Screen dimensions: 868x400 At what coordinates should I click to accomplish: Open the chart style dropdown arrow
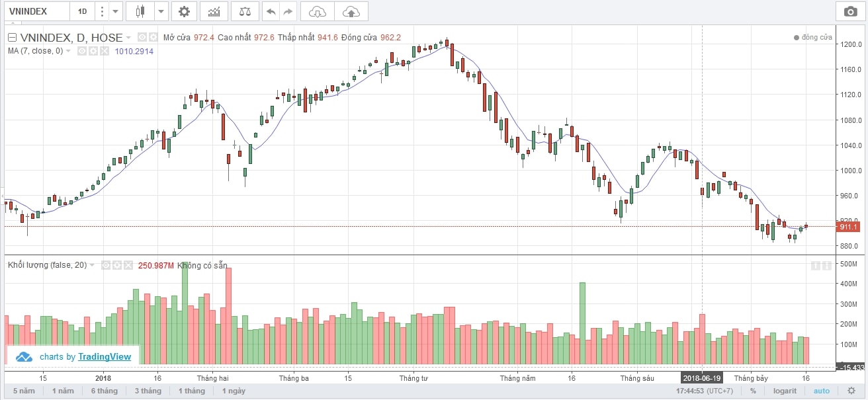tap(161, 11)
